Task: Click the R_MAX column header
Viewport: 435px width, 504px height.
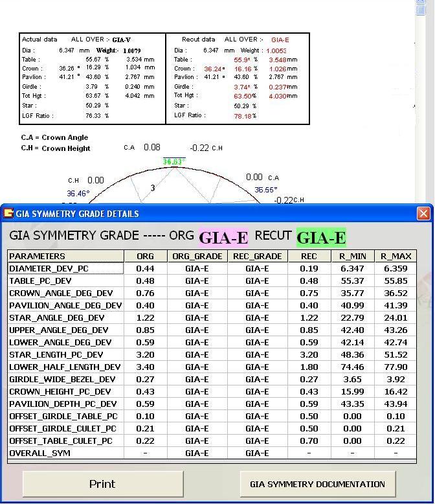Action: 396,256
